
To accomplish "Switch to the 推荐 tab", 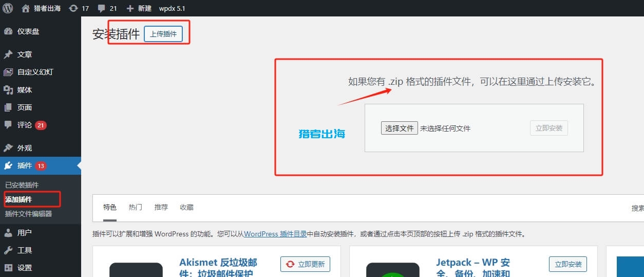I will [x=161, y=208].
